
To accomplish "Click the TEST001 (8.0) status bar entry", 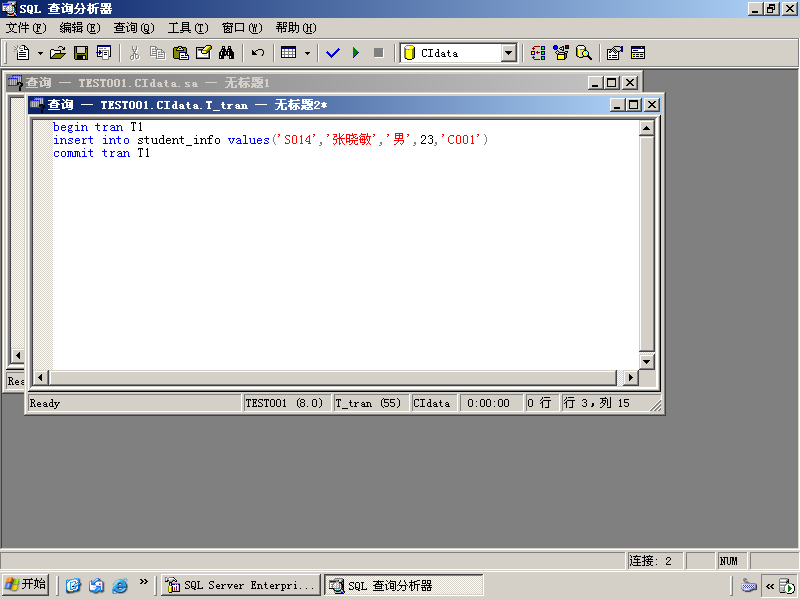I will click(x=287, y=403).
